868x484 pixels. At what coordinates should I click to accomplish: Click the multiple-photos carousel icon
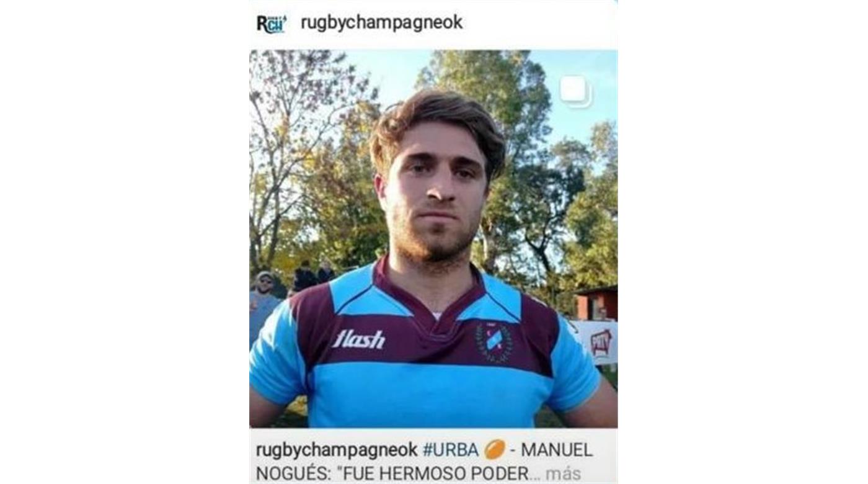tap(575, 91)
